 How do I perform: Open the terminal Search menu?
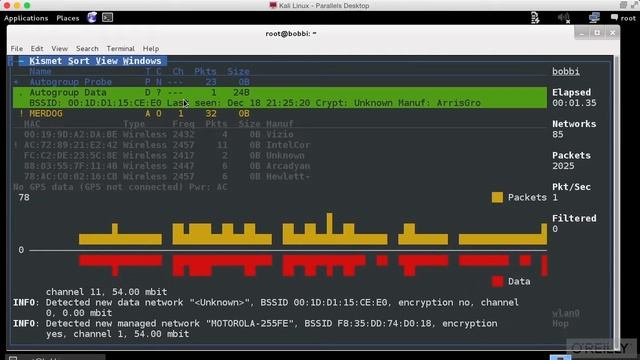[87, 49]
